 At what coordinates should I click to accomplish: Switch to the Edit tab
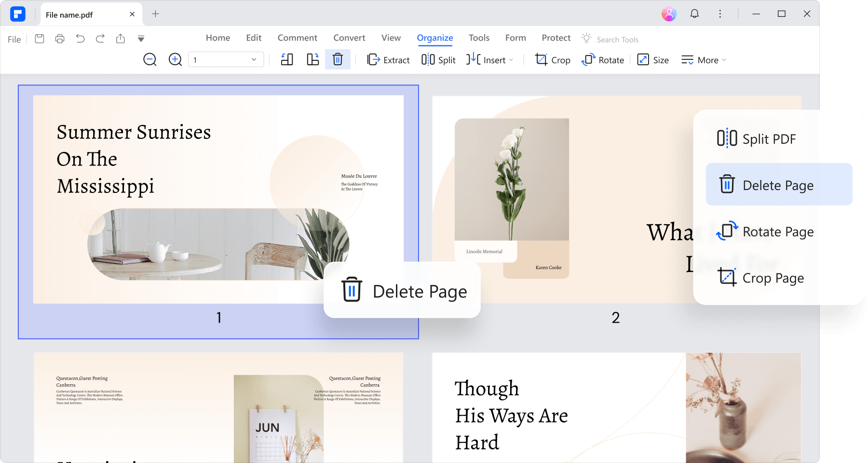coord(254,38)
